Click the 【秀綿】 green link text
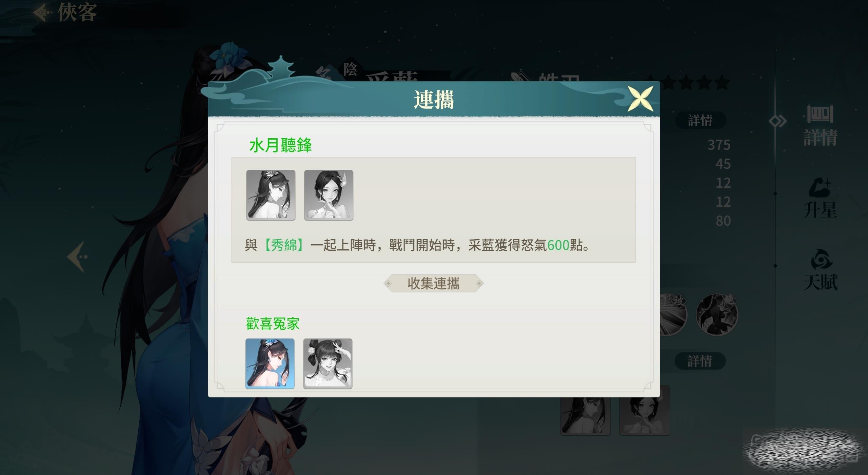The height and width of the screenshot is (475, 868). click(x=284, y=245)
